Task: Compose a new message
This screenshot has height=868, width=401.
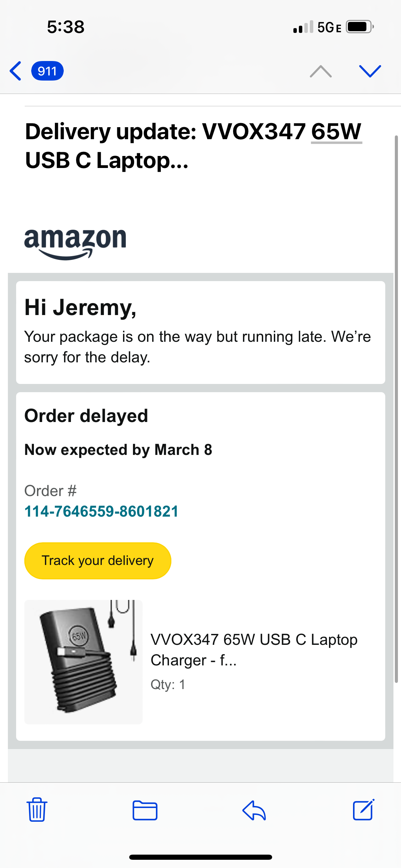Action: [363, 810]
